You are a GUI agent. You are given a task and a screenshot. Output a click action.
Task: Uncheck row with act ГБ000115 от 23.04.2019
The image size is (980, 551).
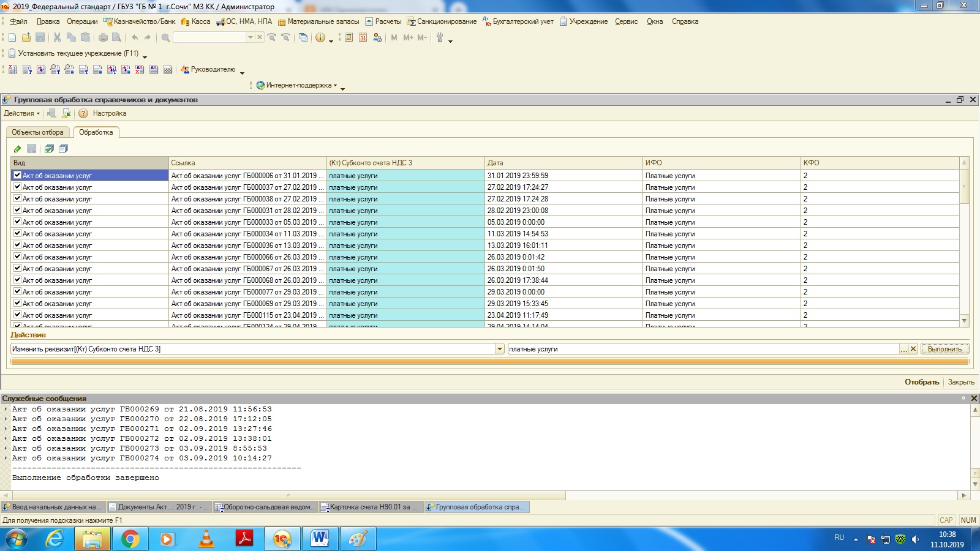click(17, 315)
